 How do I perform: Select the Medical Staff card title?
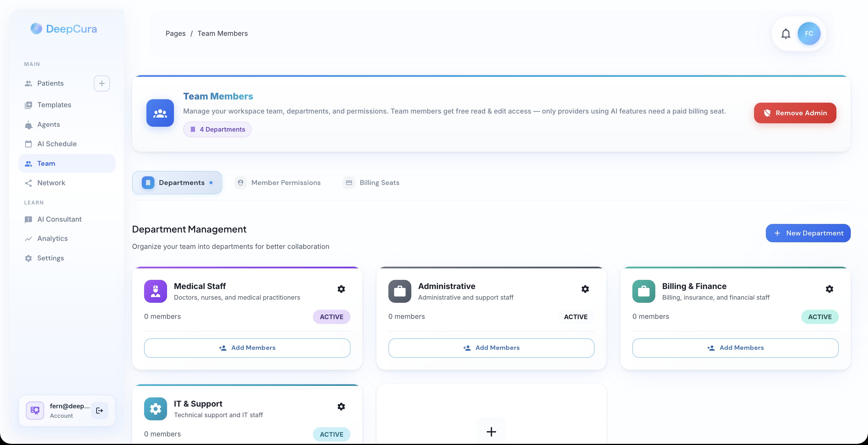click(200, 286)
